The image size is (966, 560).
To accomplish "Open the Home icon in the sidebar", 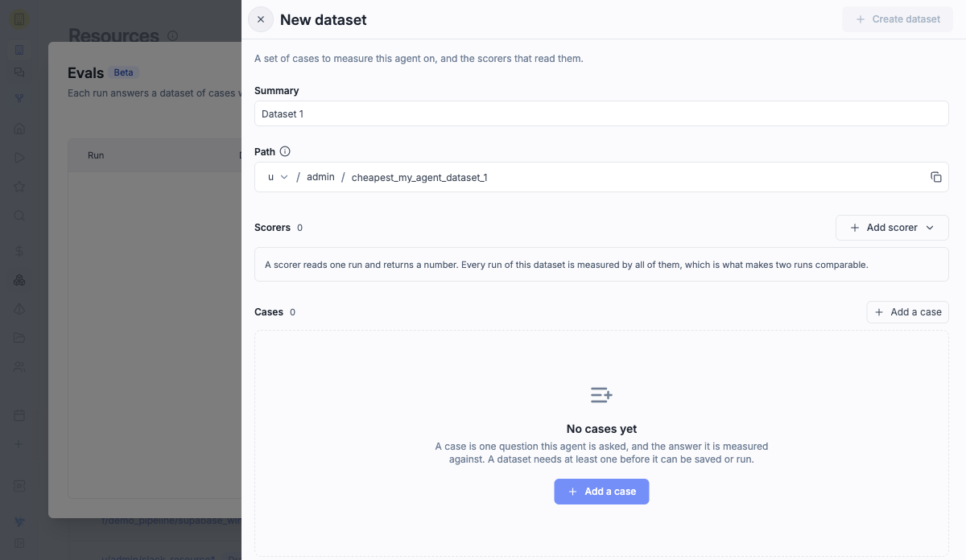I will [19, 129].
